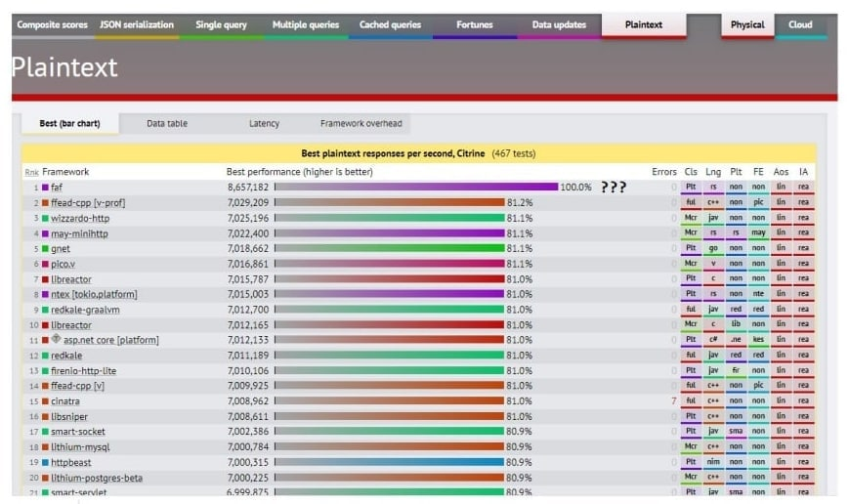Open the cinatra framework link
Screen dimensions: 849x504
[x=65, y=401]
